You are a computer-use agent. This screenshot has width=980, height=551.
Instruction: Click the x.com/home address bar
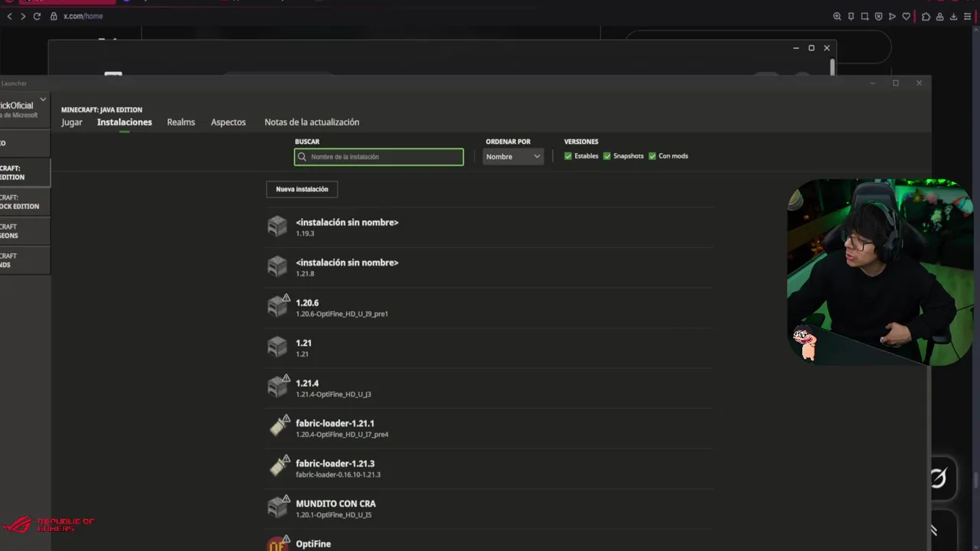coord(83,16)
